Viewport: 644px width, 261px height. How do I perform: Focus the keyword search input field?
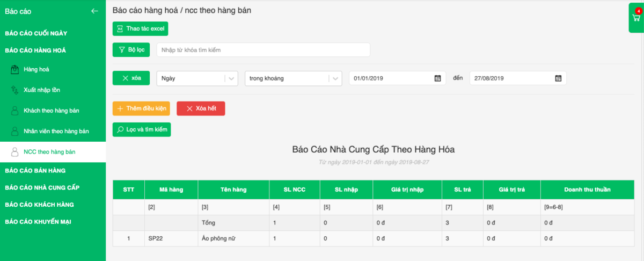(263, 50)
